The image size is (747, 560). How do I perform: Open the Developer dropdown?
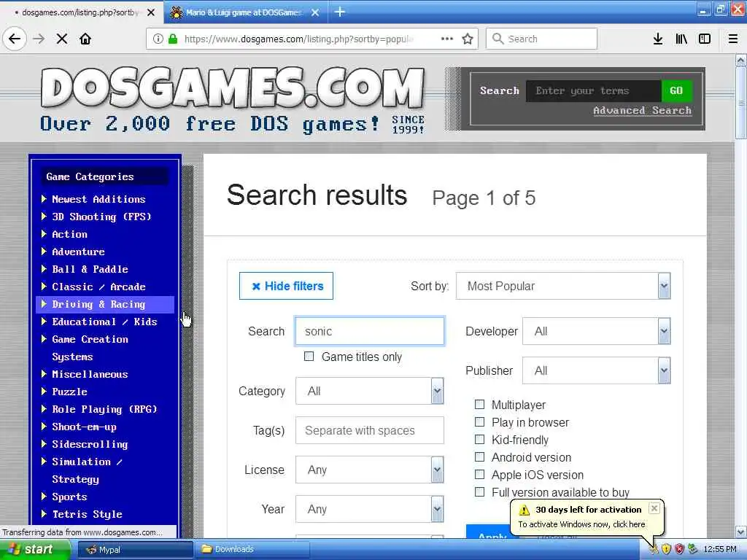click(597, 331)
